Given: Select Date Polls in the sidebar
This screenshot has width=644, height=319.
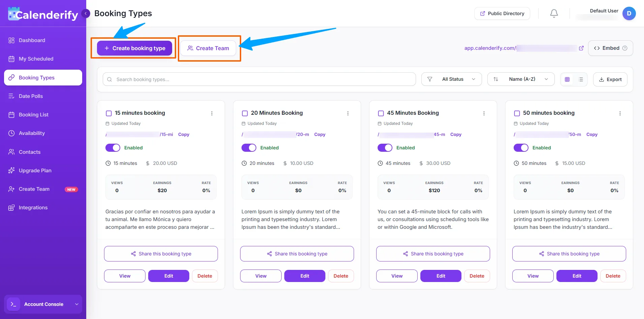Looking at the screenshot, I should click(31, 96).
